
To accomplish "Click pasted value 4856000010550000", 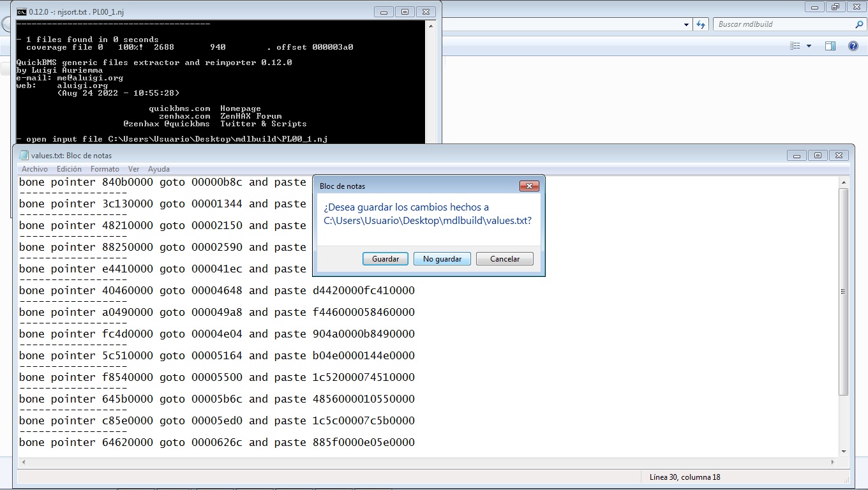I will point(364,399).
